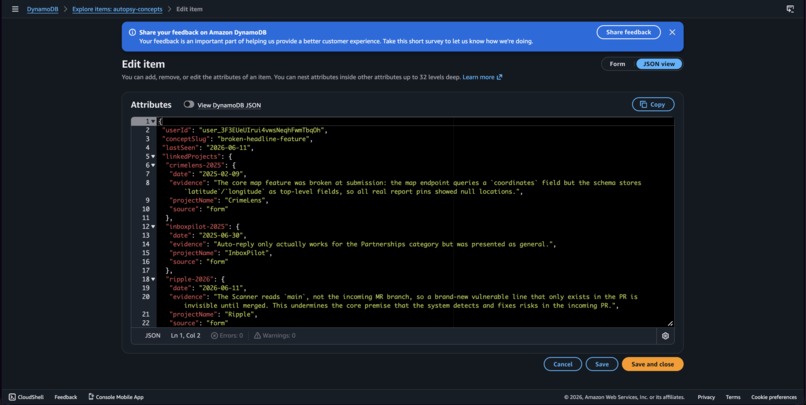The image size is (806, 405).
Task: Click the Warnings: 0 indicator in the status bar
Action: (274, 336)
